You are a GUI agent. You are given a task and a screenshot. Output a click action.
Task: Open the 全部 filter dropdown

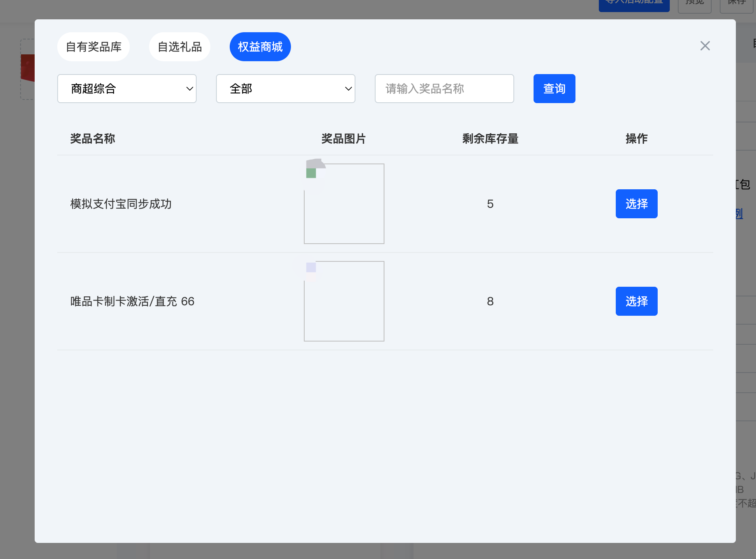[285, 89]
